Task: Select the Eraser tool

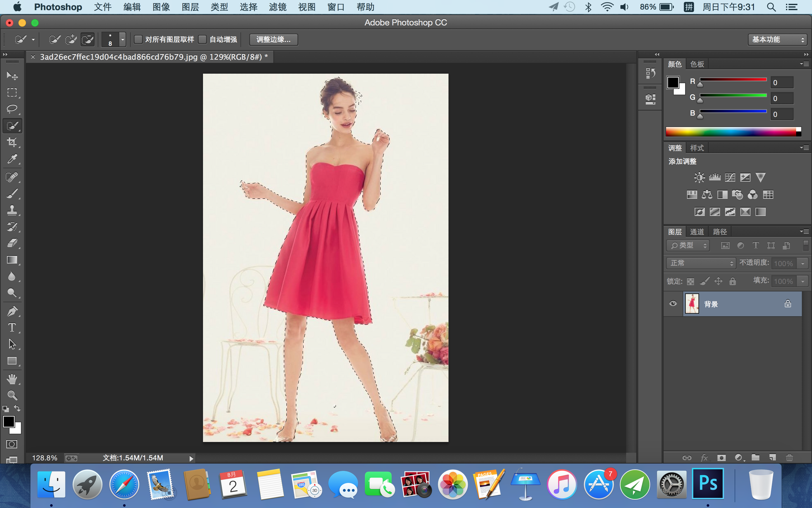Action: click(12, 243)
